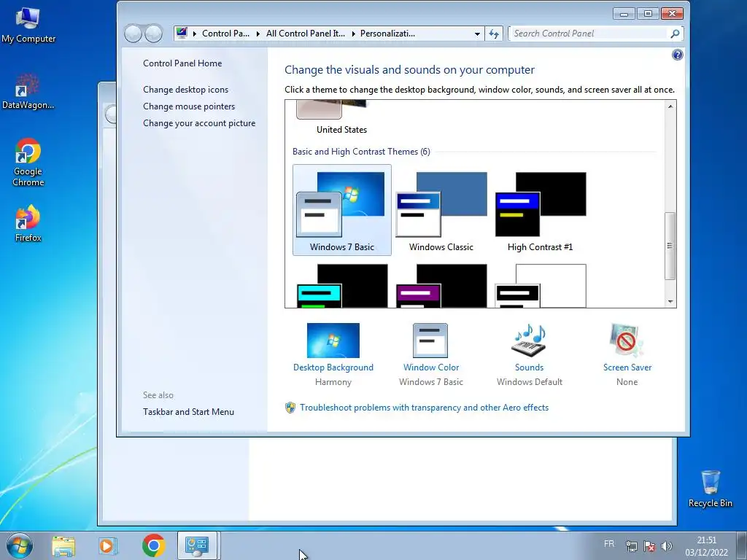
Task: Select the High Contrast #1 theme
Action: (x=541, y=210)
